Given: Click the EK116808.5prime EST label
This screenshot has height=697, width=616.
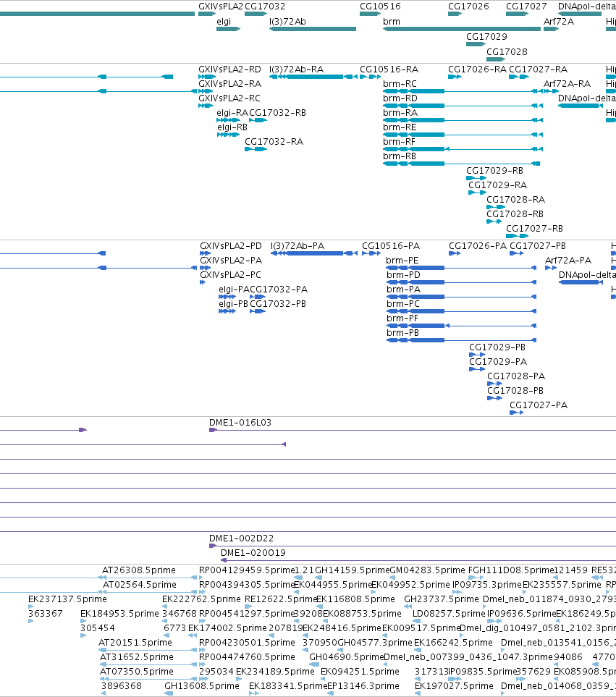Looking at the screenshot, I should click(x=355, y=599).
